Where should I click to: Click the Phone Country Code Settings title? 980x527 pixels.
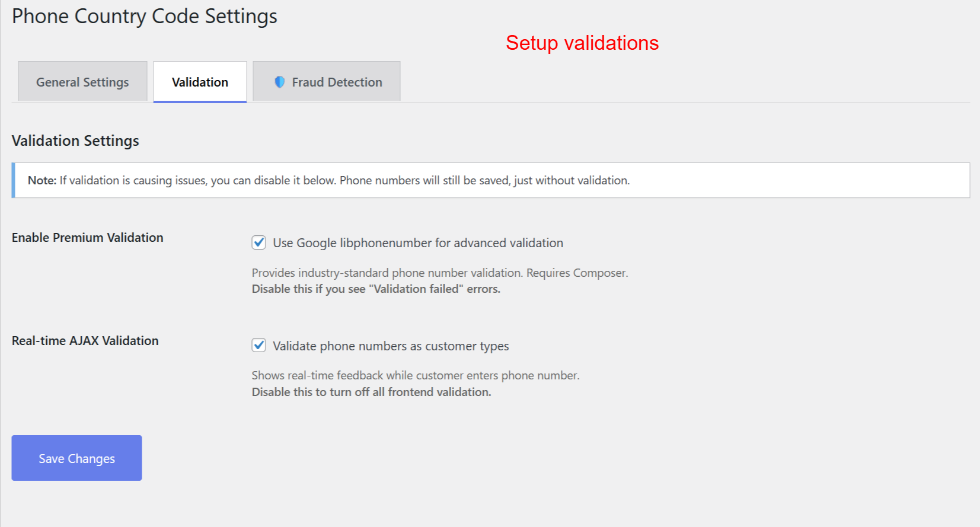pos(143,16)
